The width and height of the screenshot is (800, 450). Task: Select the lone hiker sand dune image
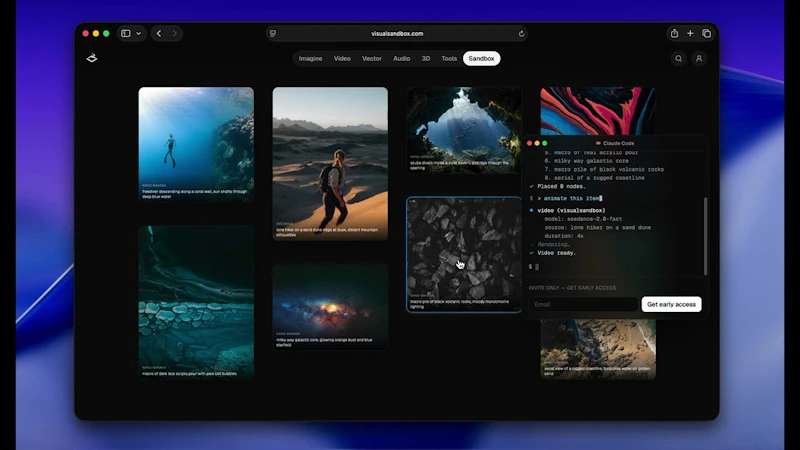tap(330, 163)
